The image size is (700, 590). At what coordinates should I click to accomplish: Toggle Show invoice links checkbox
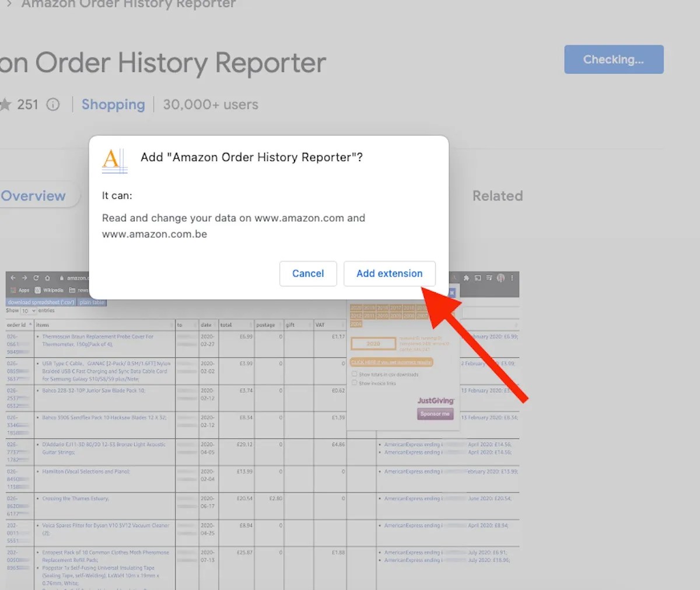coord(354,383)
